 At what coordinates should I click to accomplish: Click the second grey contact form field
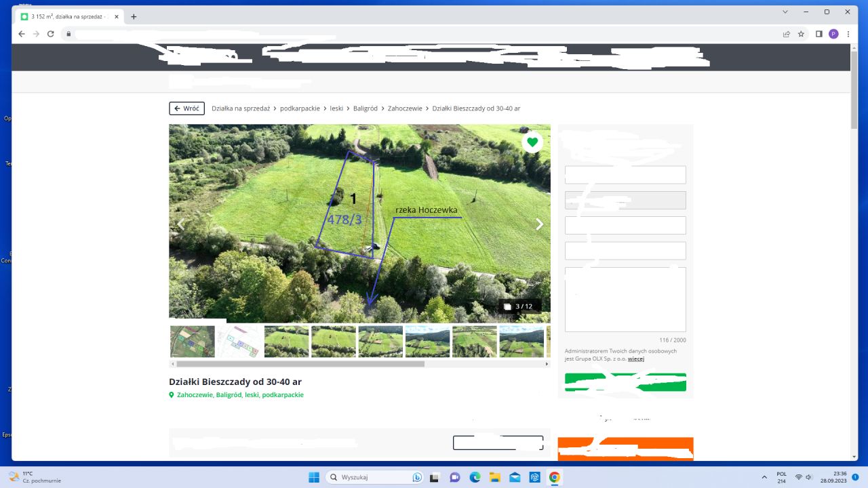tap(625, 200)
